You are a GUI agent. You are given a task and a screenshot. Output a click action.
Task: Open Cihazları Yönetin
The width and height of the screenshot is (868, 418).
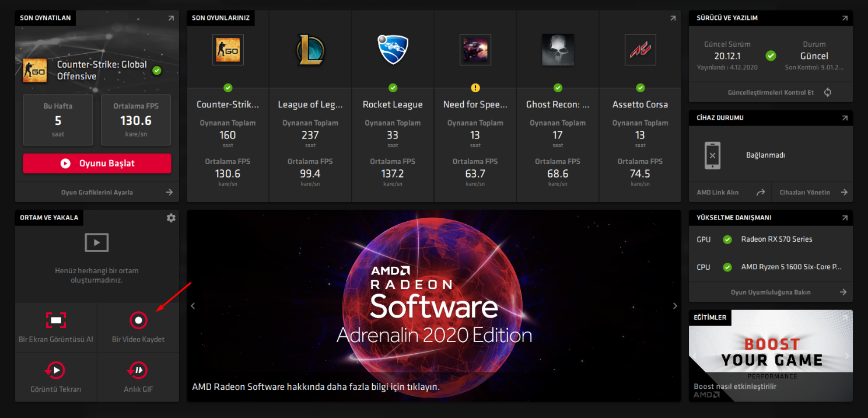(812, 192)
